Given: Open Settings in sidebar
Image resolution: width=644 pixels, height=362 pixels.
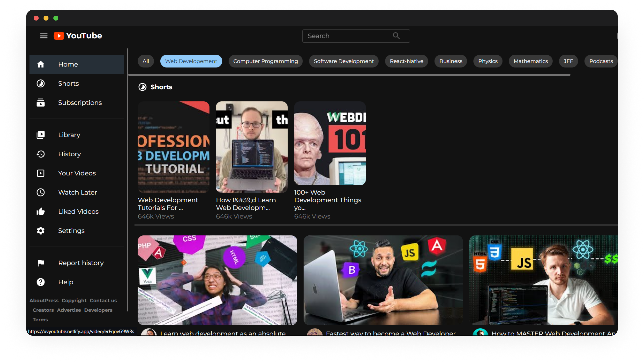Looking at the screenshot, I should click(x=77, y=231).
